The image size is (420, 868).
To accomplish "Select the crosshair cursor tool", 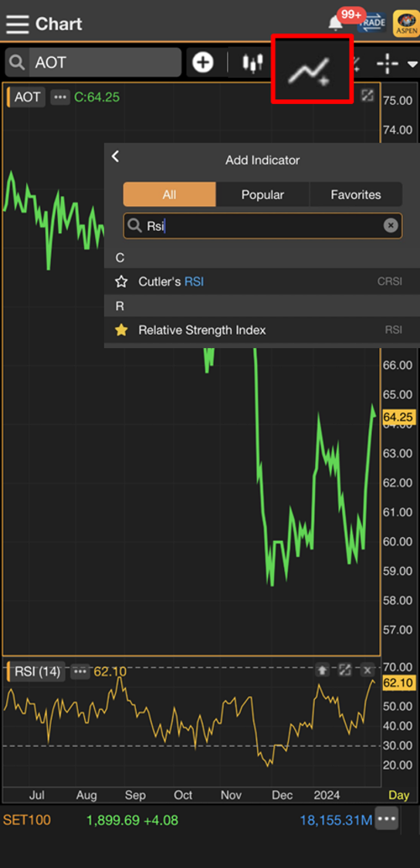I will tap(388, 64).
